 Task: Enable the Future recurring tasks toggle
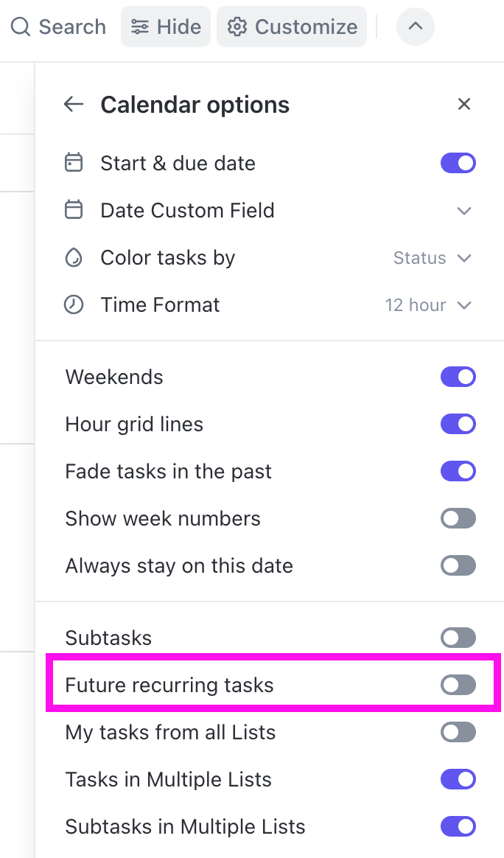click(458, 685)
